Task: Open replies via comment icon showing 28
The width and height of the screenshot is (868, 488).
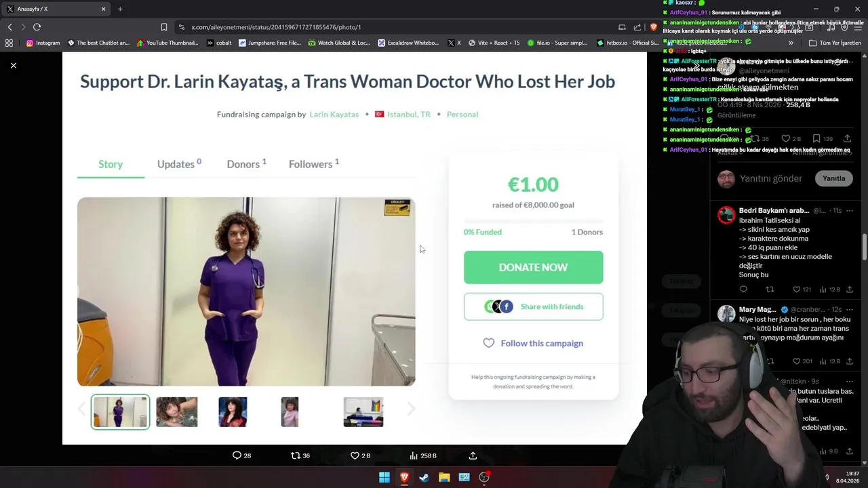Action: pyautogui.click(x=241, y=455)
